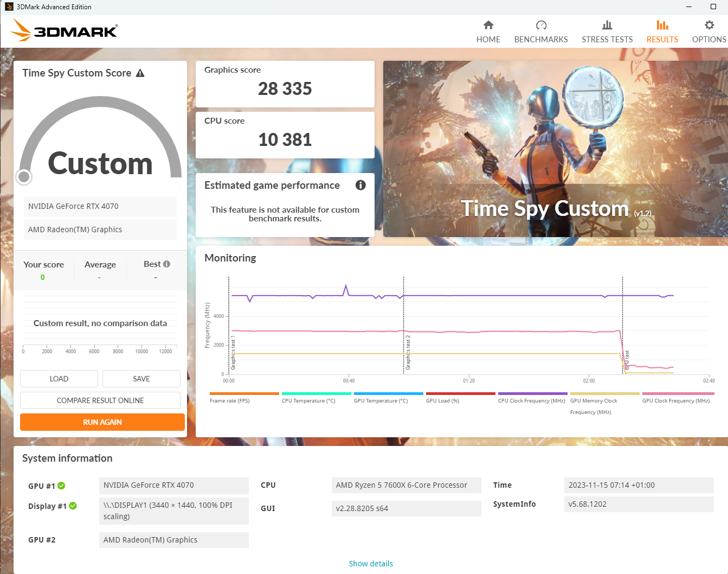The height and width of the screenshot is (574, 728).
Task: Select NVIDIA GeForce RTX 4070 under score gauge
Action: [100, 206]
